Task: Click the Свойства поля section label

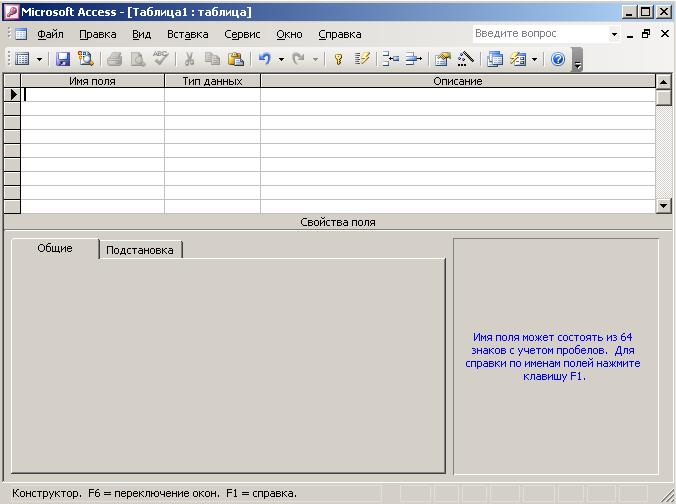Action: pyautogui.click(x=338, y=222)
